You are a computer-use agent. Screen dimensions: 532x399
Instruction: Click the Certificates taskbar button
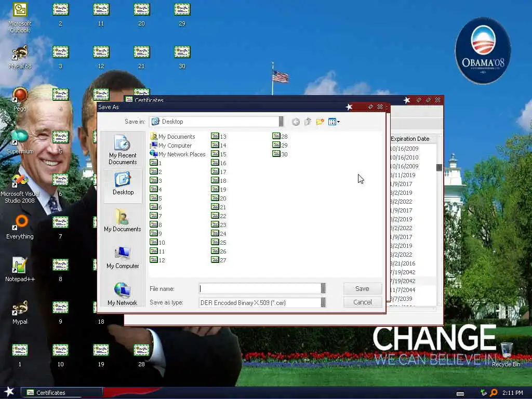61,393
